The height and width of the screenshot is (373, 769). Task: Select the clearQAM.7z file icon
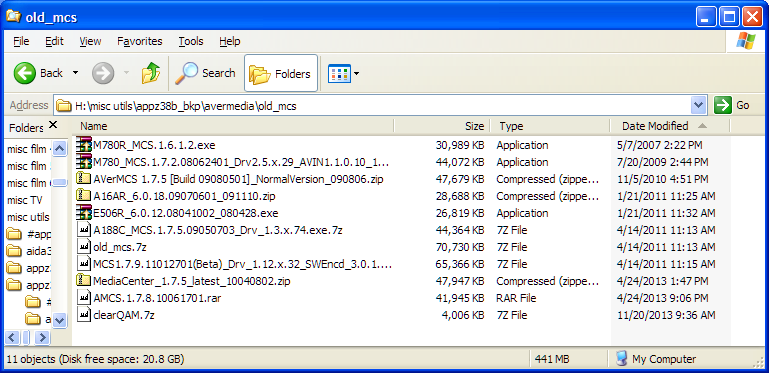[84, 315]
